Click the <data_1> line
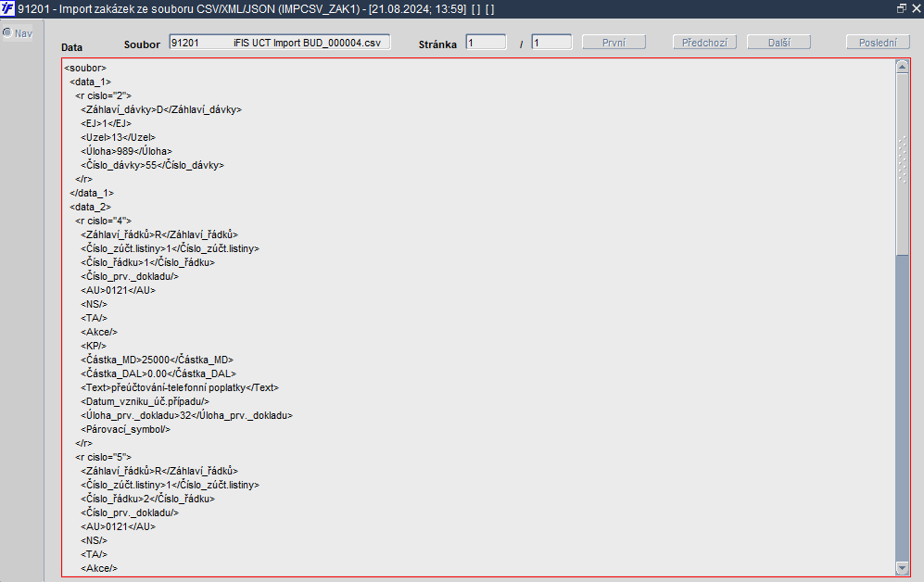The height and width of the screenshot is (582, 924). click(x=90, y=82)
